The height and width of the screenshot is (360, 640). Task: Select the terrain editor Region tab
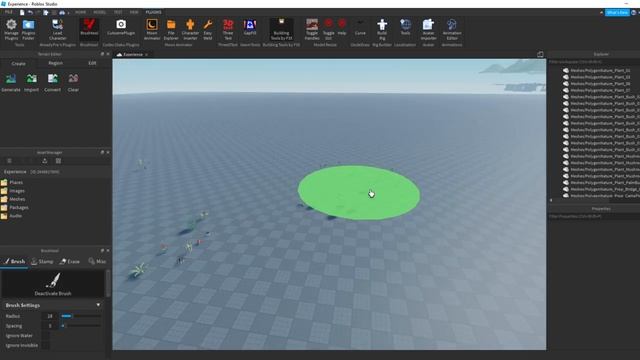click(x=56, y=63)
